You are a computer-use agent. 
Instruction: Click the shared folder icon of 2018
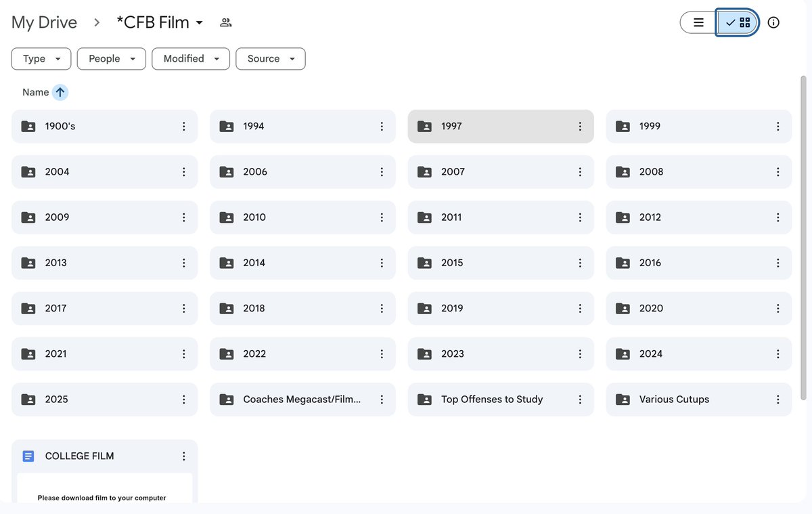coord(227,308)
